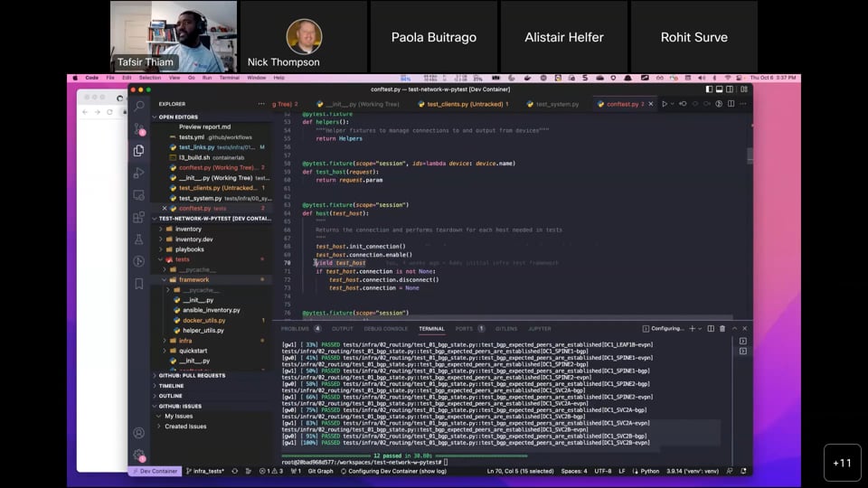868x488 pixels.
Task: Open Extensions view icon
Action: pyautogui.click(x=139, y=217)
